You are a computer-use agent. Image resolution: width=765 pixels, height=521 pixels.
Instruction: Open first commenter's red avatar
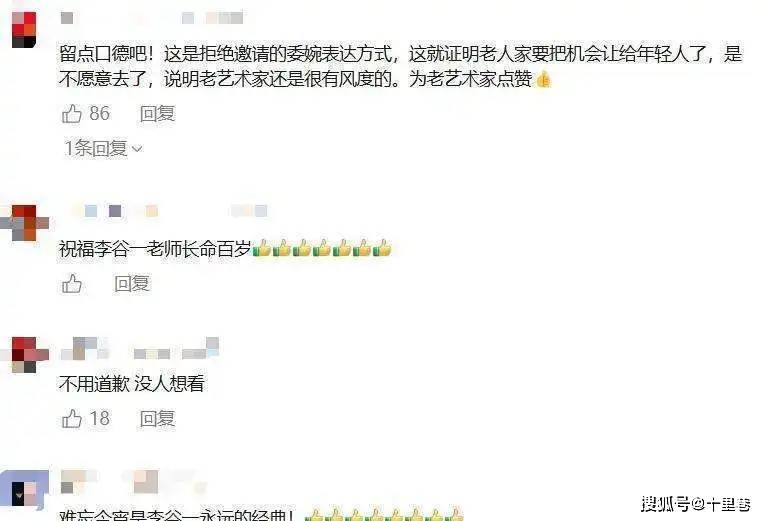pos(24,30)
